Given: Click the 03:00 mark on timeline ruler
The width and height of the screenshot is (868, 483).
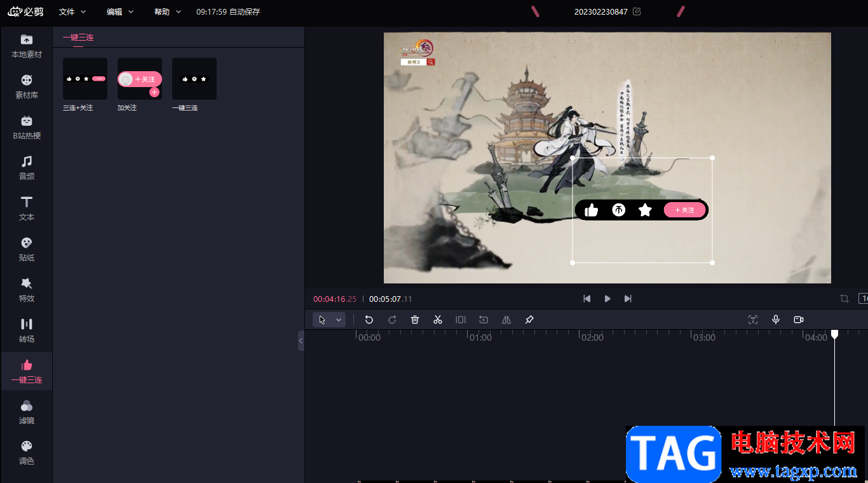Looking at the screenshot, I should [704, 337].
